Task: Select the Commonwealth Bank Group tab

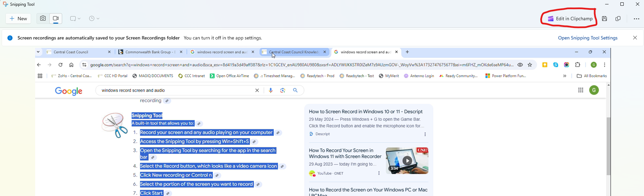Action: [x=150, y=52]
